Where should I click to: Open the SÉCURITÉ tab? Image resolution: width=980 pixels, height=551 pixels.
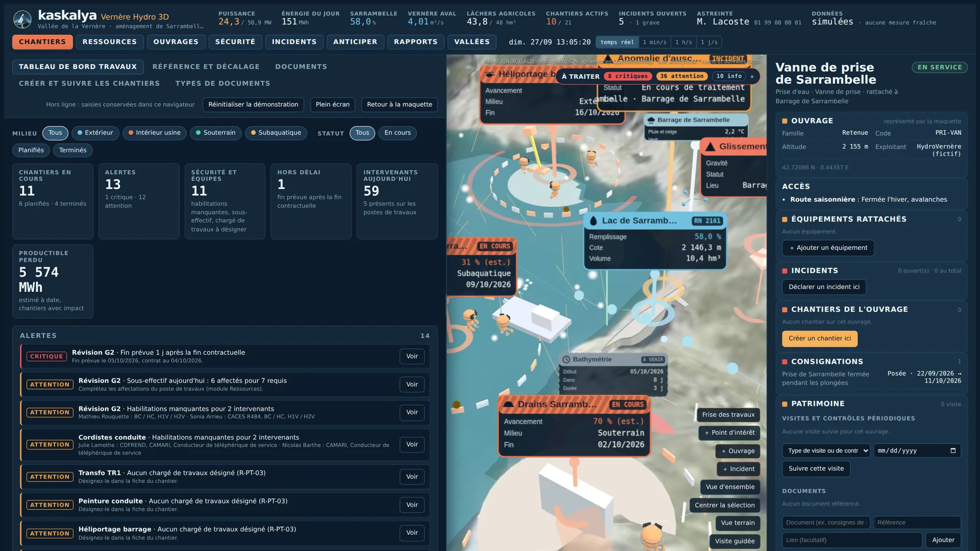(x=235, y=42)
